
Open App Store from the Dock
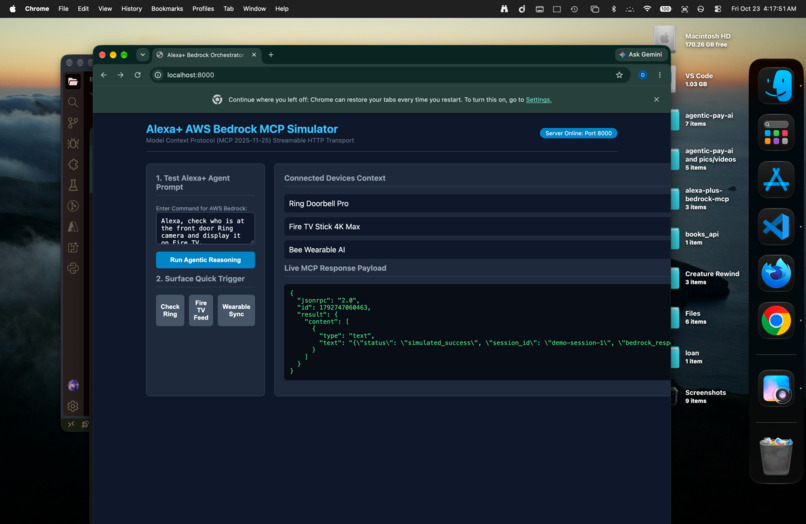pos(776,179)
